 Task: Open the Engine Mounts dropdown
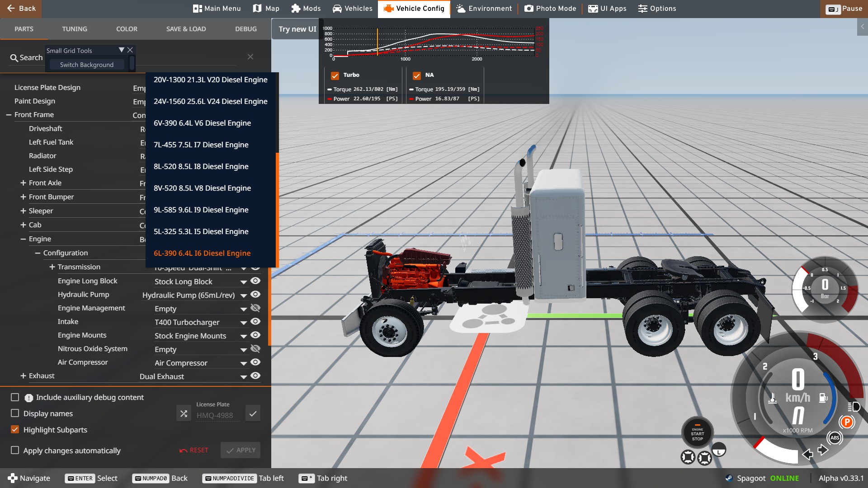(x=243, y=336)
